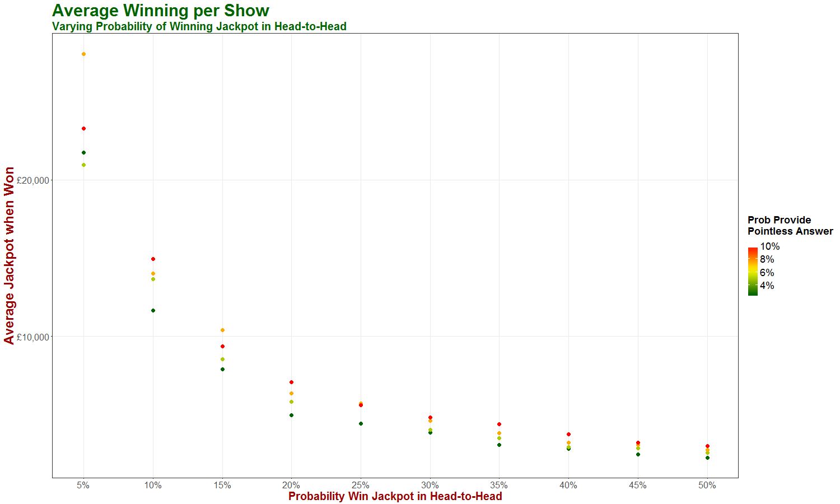Select the legend's 8% label

point(767,259)
